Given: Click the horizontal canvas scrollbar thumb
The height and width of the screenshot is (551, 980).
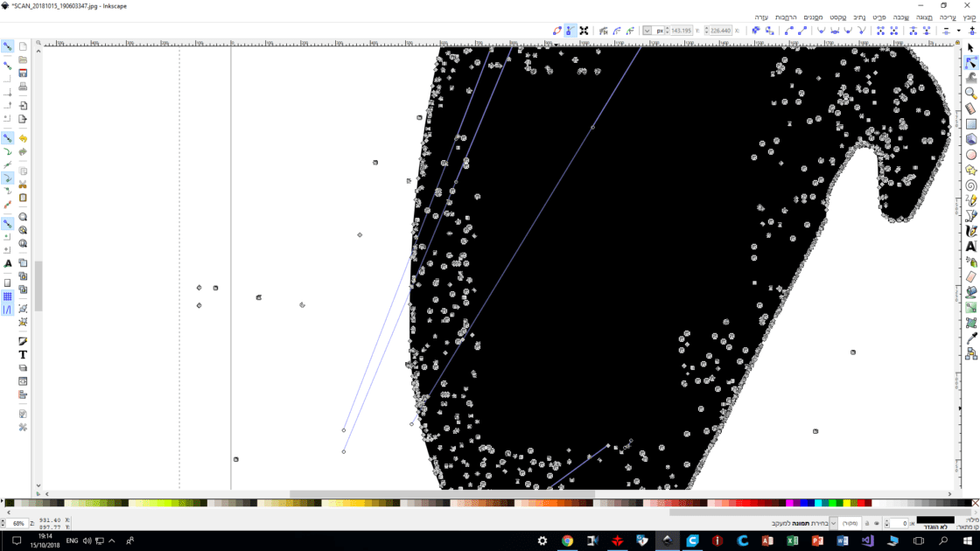Looking at the screenshot, I should [441, 494].
